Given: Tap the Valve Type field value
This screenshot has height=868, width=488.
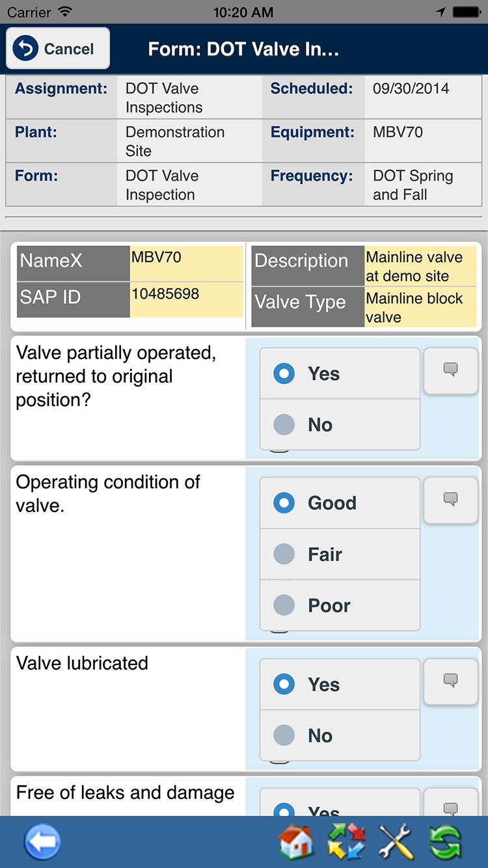Looking at the screenshot, I should click(420, 308).
